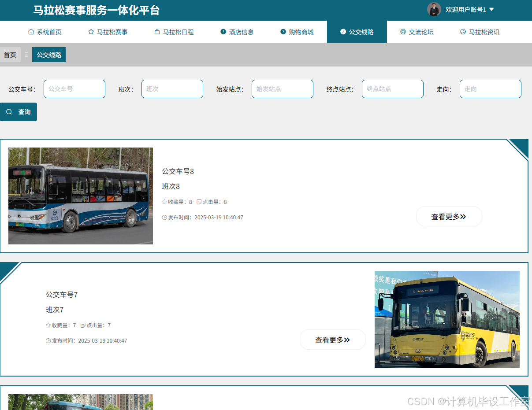
Task: Click the 欢迎用户账号1 username text
Action: coord(466,9)
